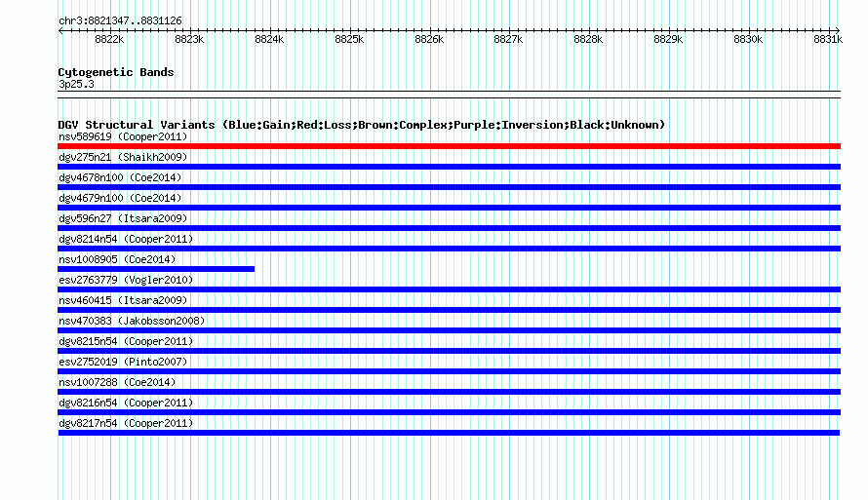This screenshot has height=500, width=868.
Task: Open the nsv470383 (Jakobsson2008) label
Action: click(x=132, y=321)
